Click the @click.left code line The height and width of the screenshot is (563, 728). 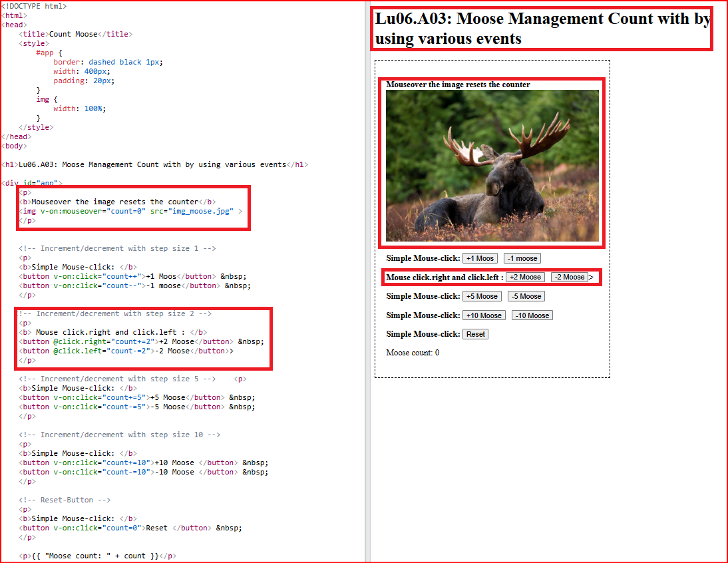126,351
